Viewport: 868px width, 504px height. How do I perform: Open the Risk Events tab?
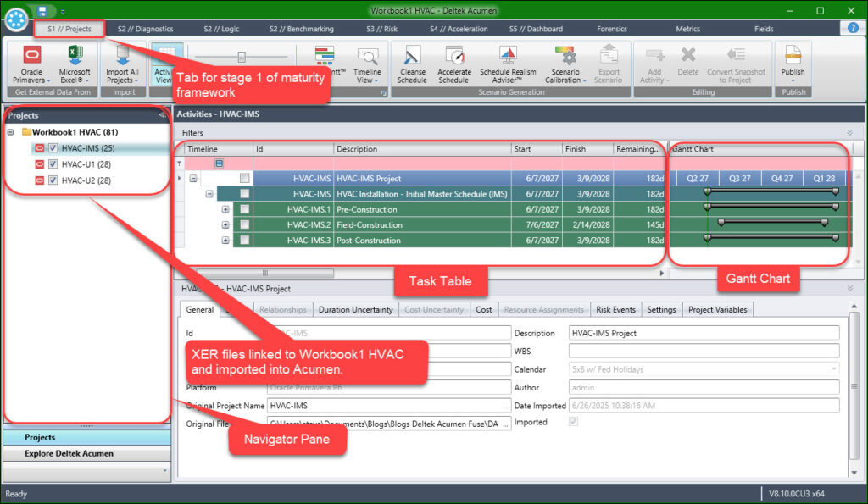[615, 310]
